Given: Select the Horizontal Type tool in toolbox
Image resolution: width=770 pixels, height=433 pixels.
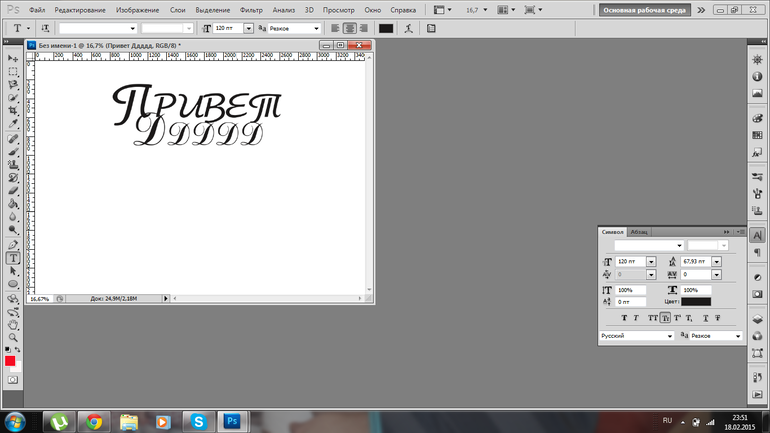Looking at the screenshot, I should point(13,257).
